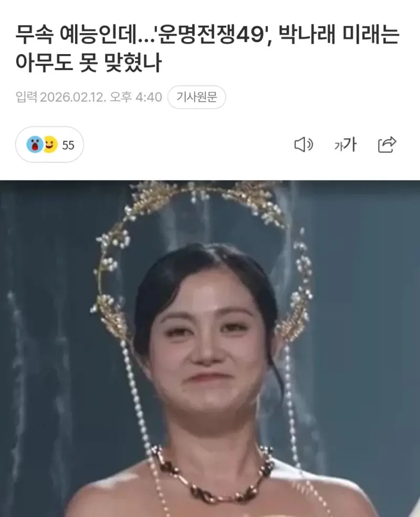
Task: Click the timestamp 오후 4:40
Action: tap(136, 97)
